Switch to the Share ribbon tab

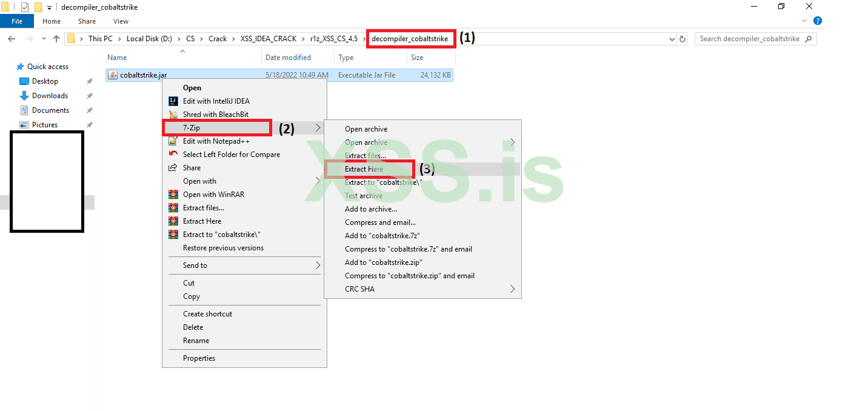tap(87, 21)
